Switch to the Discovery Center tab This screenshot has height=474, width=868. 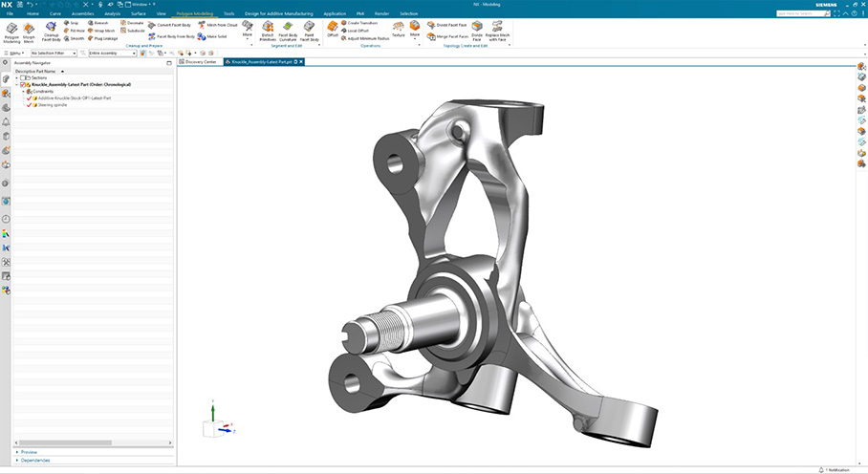click(x=200, y=61)
